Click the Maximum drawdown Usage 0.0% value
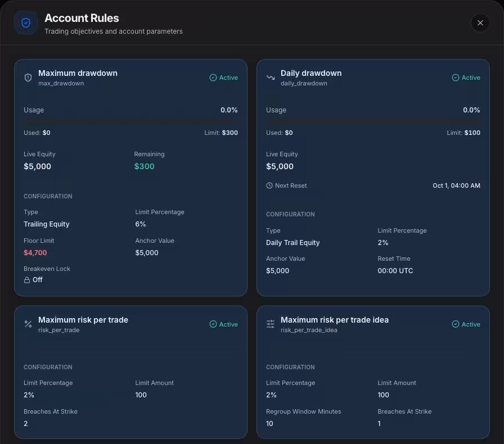This screenshot has height=444, width=504. (229, 110)
